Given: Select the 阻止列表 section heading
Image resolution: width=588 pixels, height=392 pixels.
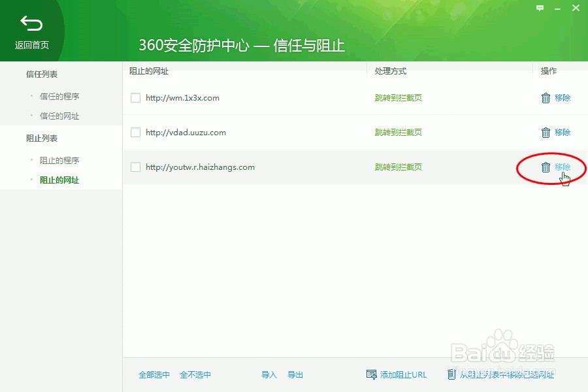Looking at the screenshot, I should point(42,138).
